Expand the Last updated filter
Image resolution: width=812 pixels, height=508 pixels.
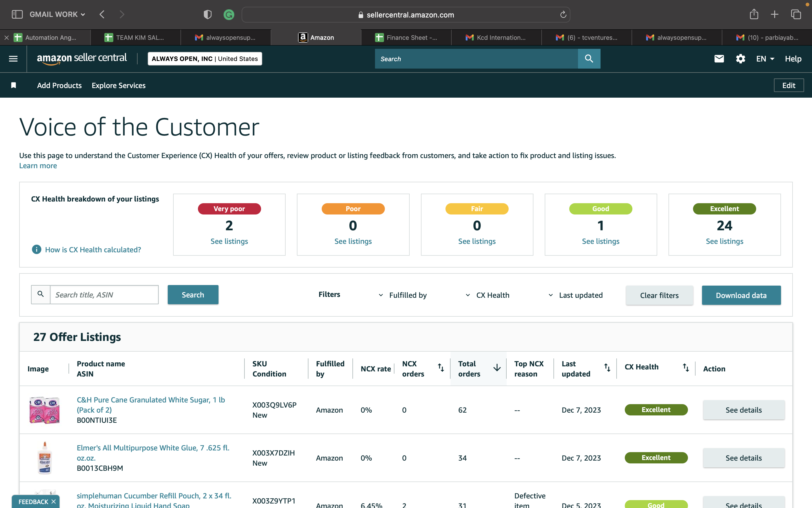[575, 295]
